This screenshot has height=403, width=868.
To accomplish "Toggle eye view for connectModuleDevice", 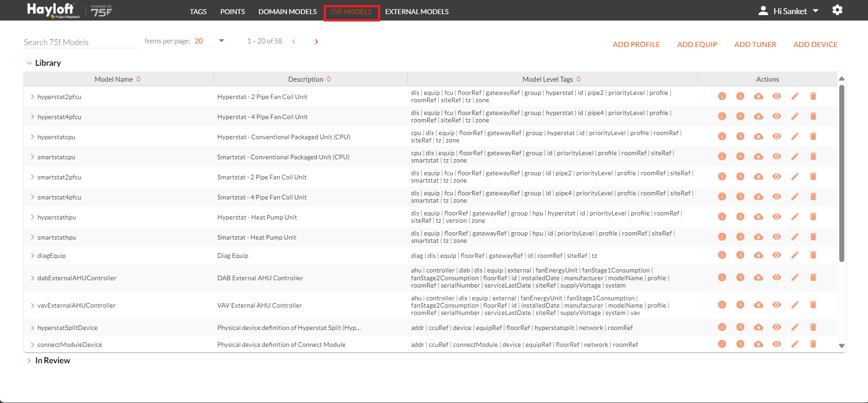I will pyautogui.click(x=777, y=344).
